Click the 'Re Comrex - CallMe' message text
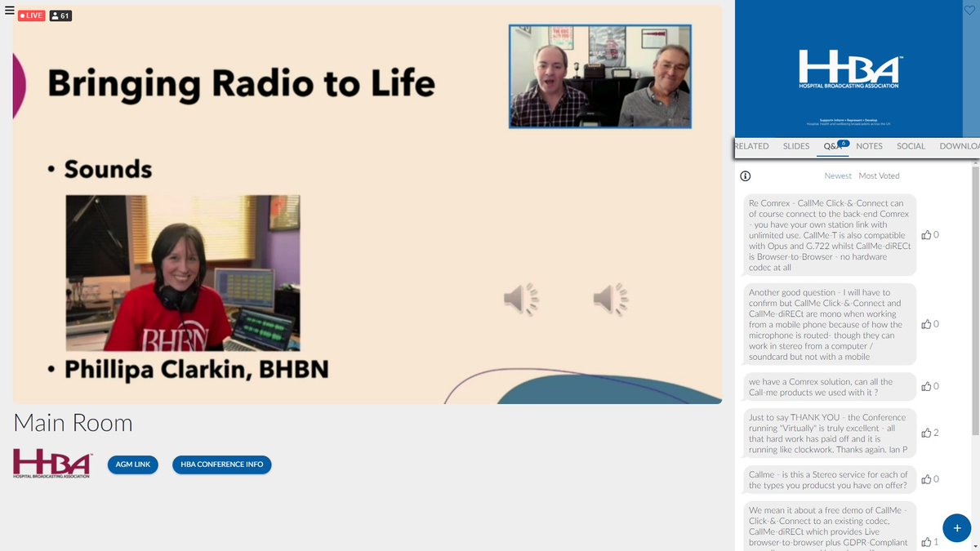 (829, 235)
